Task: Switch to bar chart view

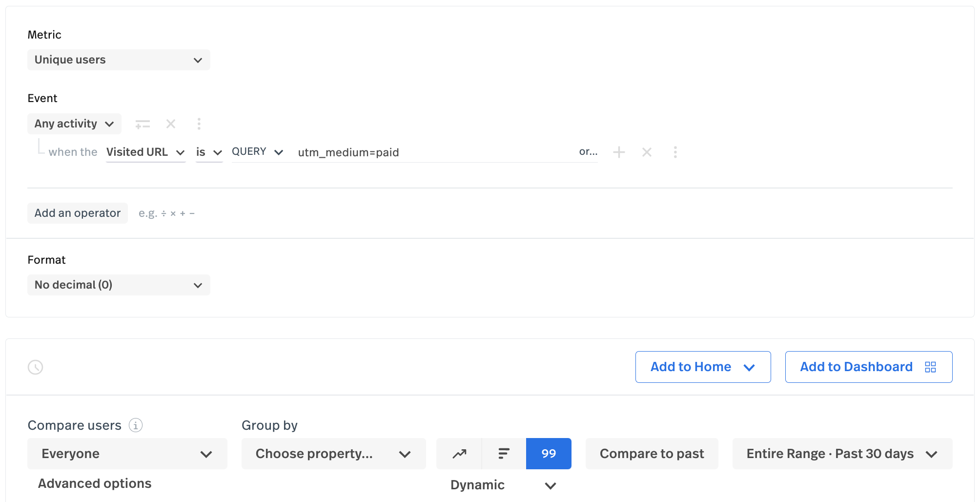Action: click(504, 454)
